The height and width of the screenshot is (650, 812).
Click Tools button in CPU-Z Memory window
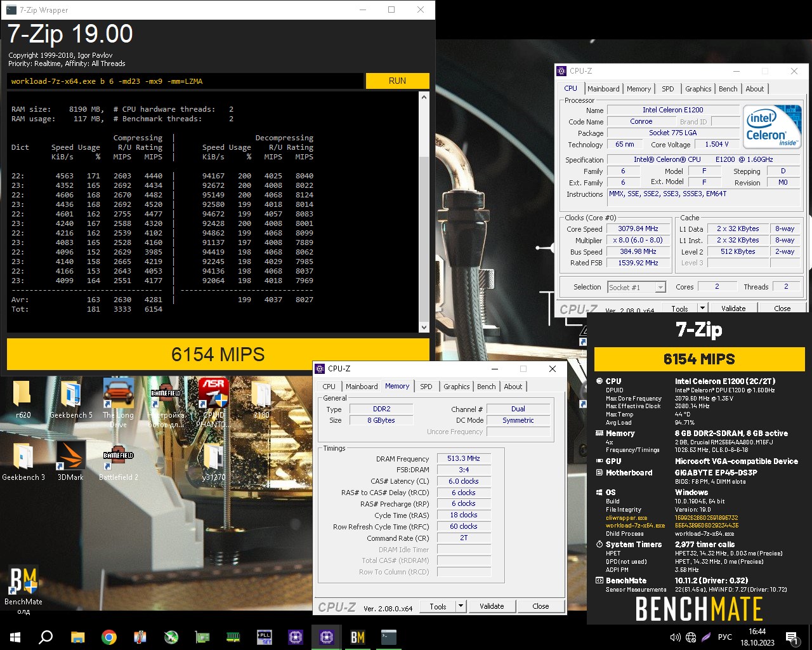[x=438, y=606]
